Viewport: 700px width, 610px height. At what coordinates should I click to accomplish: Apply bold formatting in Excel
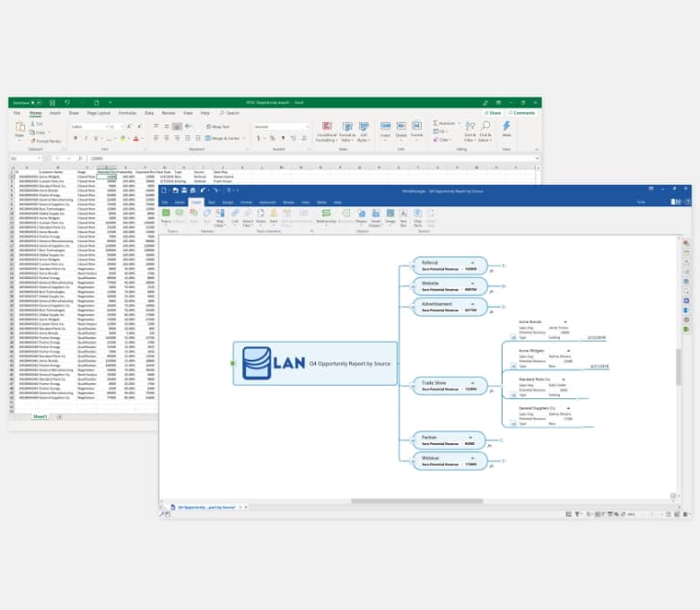click(75, 138)
